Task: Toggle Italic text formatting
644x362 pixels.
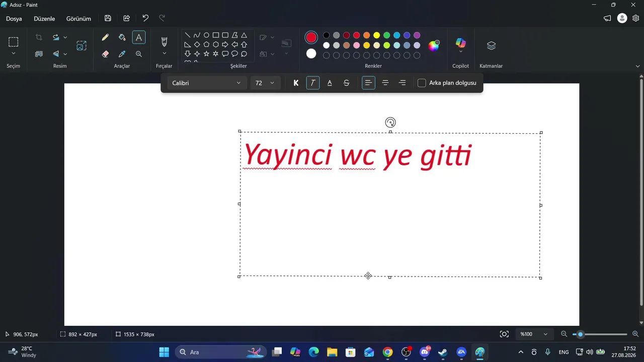Action: (x=313, y=83)
